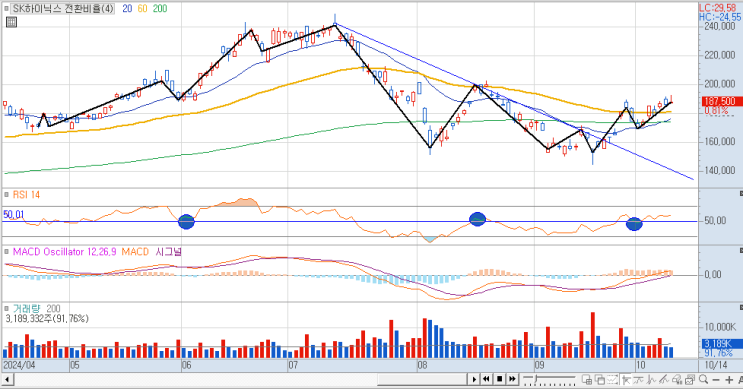Click the green 200 moving average label
The image size is (743, 389).
[x=160, y=8]
